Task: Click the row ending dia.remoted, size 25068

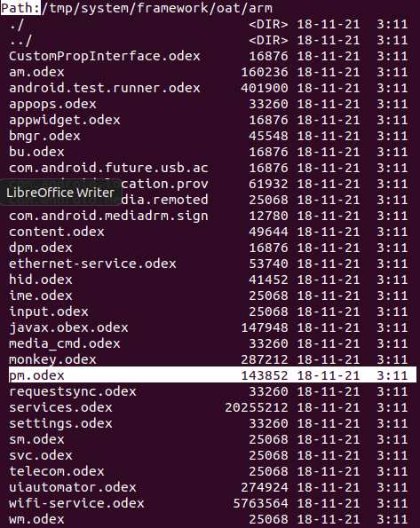Action: tap(212, 200)
